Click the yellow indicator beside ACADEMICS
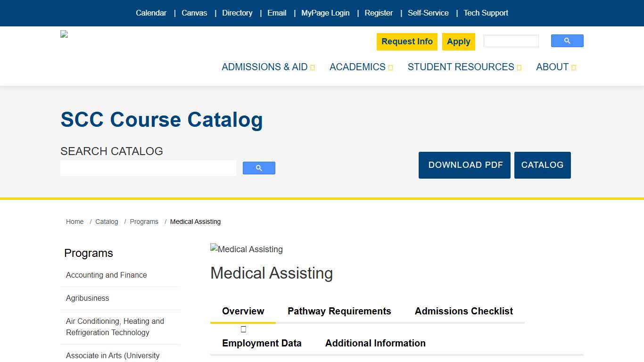Screen dimensions: 644x362 point(390,67)
